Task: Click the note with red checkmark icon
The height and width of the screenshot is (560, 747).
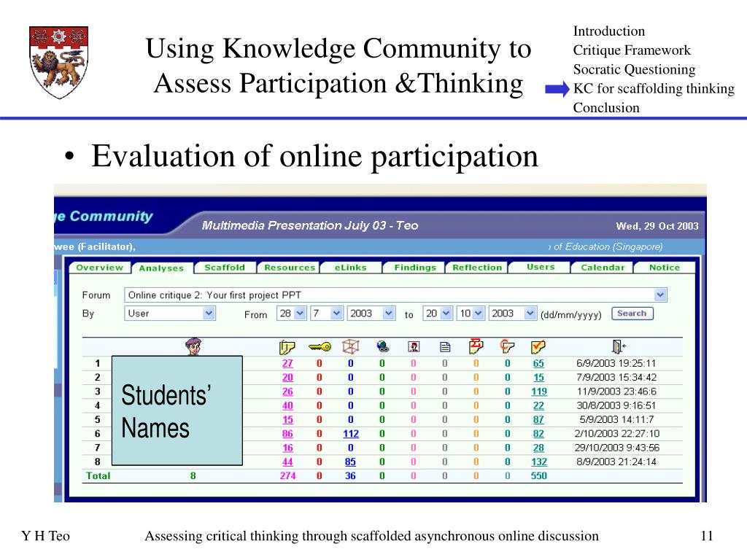Action: pyautogui.click(x=538, y=346)
